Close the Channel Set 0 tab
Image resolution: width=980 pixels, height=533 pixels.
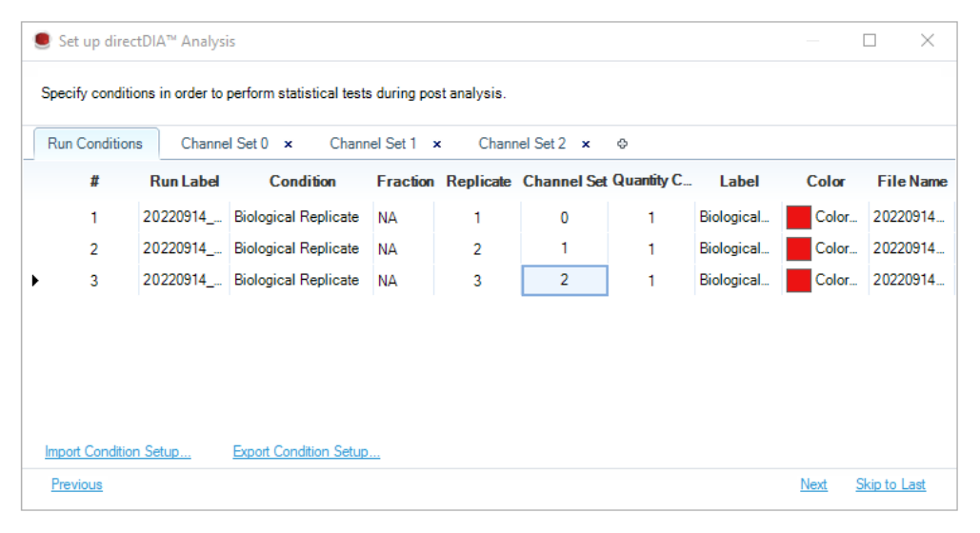289,145
